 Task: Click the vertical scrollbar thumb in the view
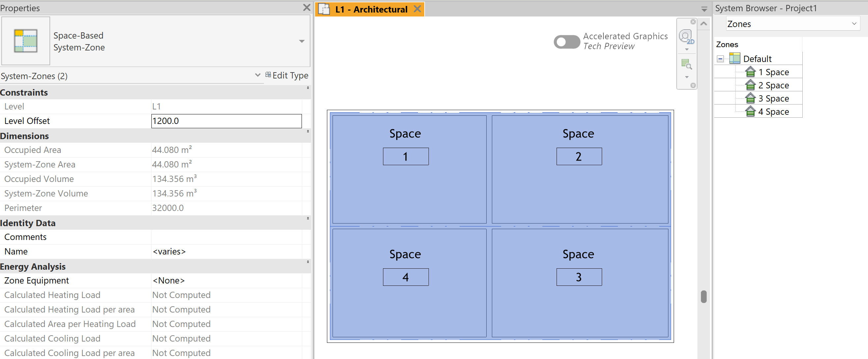(703, 297)
